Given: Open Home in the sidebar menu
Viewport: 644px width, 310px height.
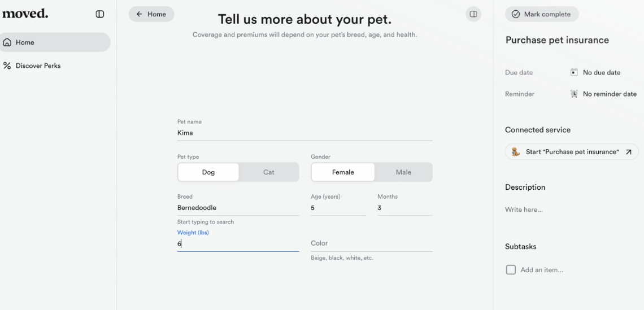Looking at the screenshot, I should click(x=55, y=42).
